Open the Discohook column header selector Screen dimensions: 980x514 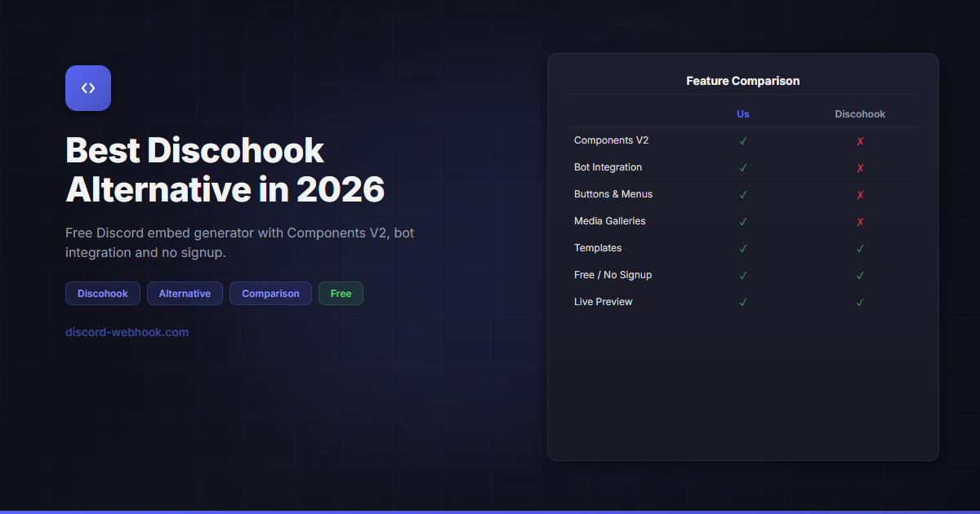(x=860, y=113)
